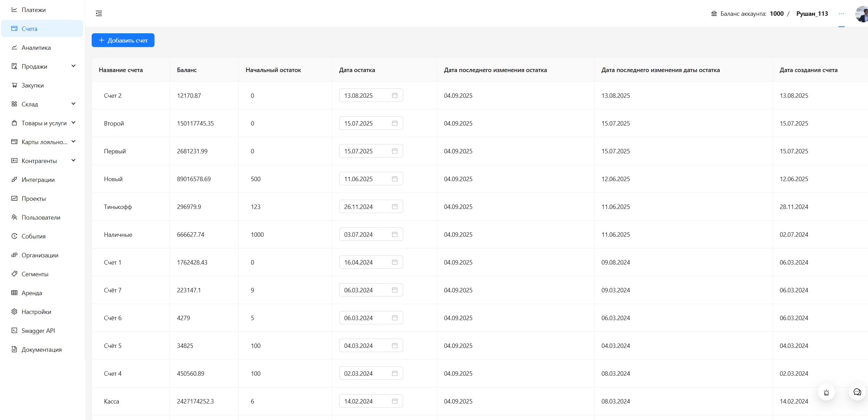Viewport: 868px width, 420px height.
Task: Collapse the sidebar navigation
Action: 99,13
